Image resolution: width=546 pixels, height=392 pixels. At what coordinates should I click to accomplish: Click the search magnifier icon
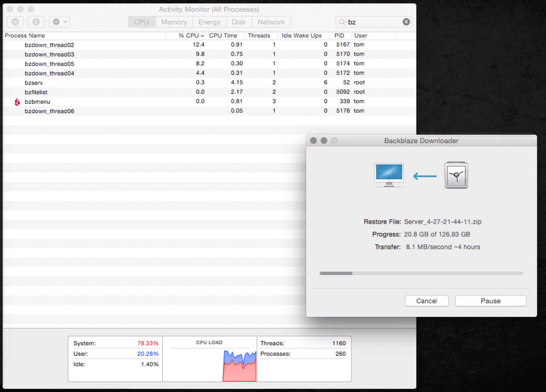pyautogui.click(x=342, y=22)
